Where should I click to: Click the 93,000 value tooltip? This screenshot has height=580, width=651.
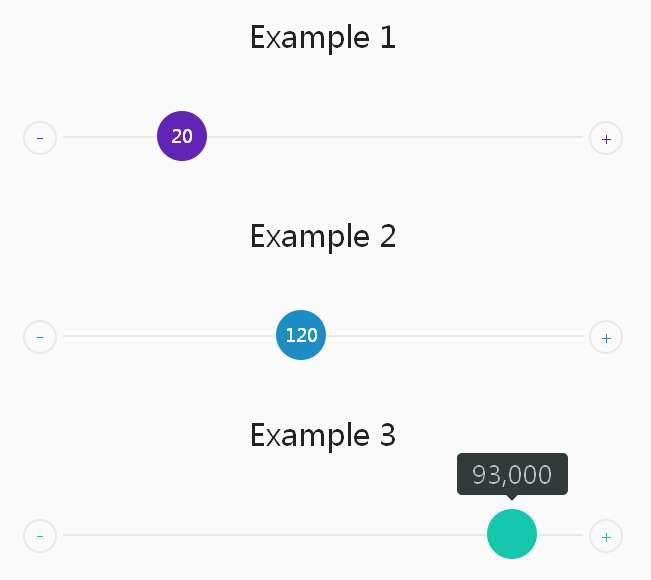click(x=512, y=474)
